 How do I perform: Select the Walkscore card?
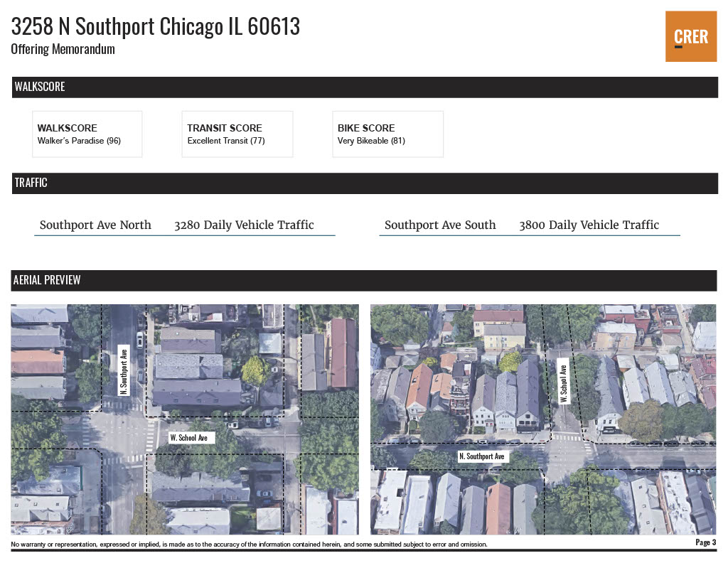(x=87, y=134)
